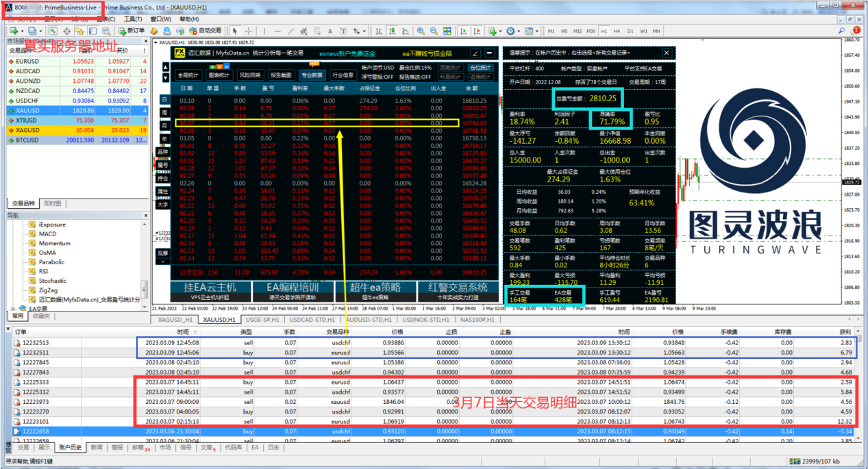
Task: Switch to 即时图 tab in Market Watch
Action: (53, 203)
